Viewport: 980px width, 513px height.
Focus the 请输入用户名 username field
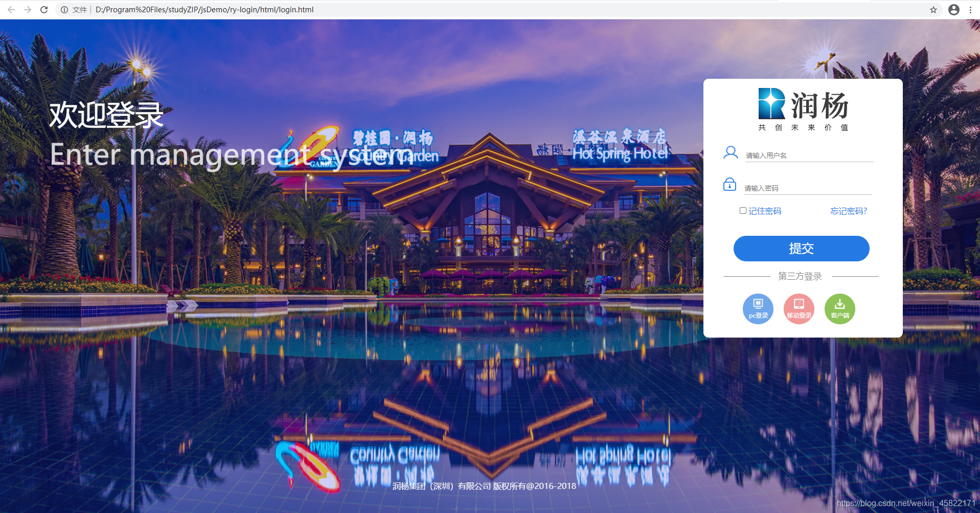pos(809,155)
